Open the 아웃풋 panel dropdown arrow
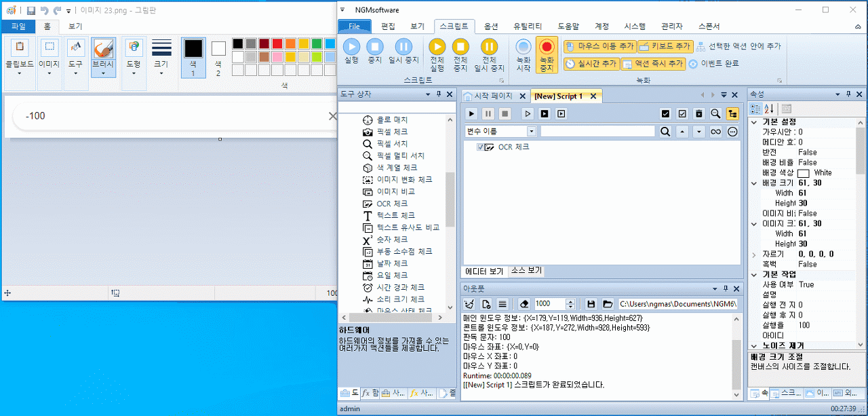This screenshot has width=868, height=416. [x=713, y=288]
